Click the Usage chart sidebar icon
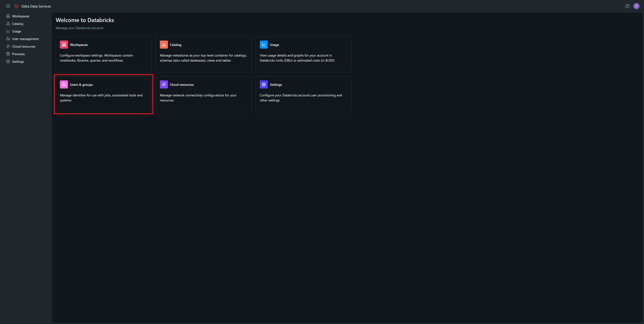The height and width of the screenshot is (324, 644). point(8,31)
